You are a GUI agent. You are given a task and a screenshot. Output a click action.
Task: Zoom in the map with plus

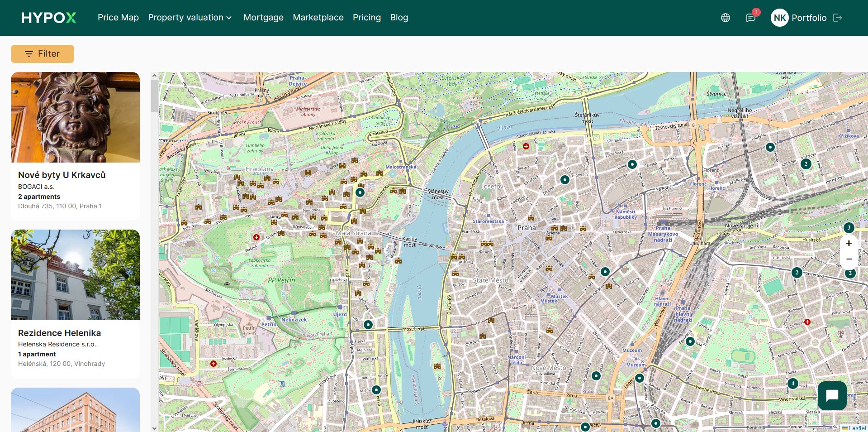tap(849, 243)
